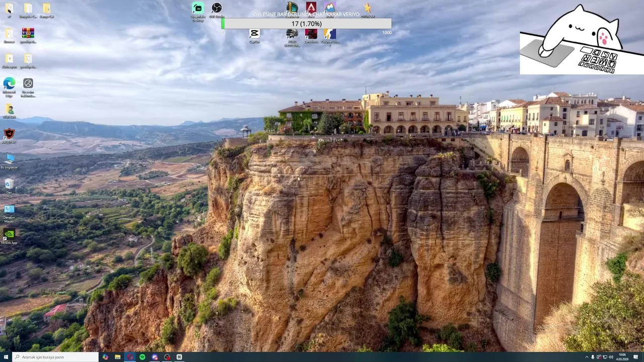The image size is (644, 362).
Task: Open the volume control in the tray
Action: pyautogui.click(x=611, y=357)
